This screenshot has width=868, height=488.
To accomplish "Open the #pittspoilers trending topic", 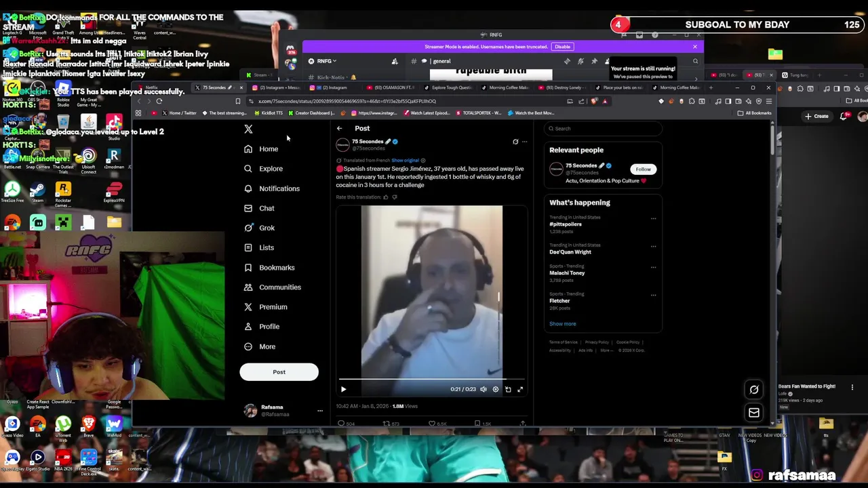I will tap(566, 224).
